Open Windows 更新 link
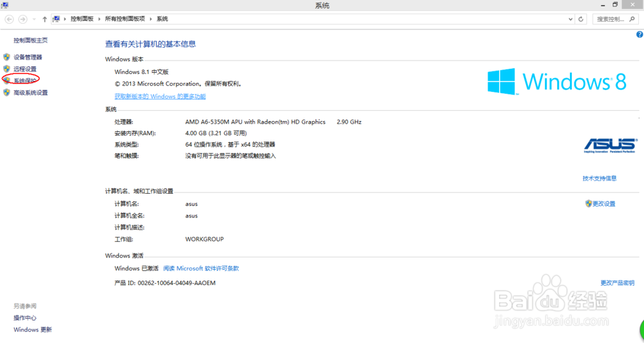 tap(33, 329)
